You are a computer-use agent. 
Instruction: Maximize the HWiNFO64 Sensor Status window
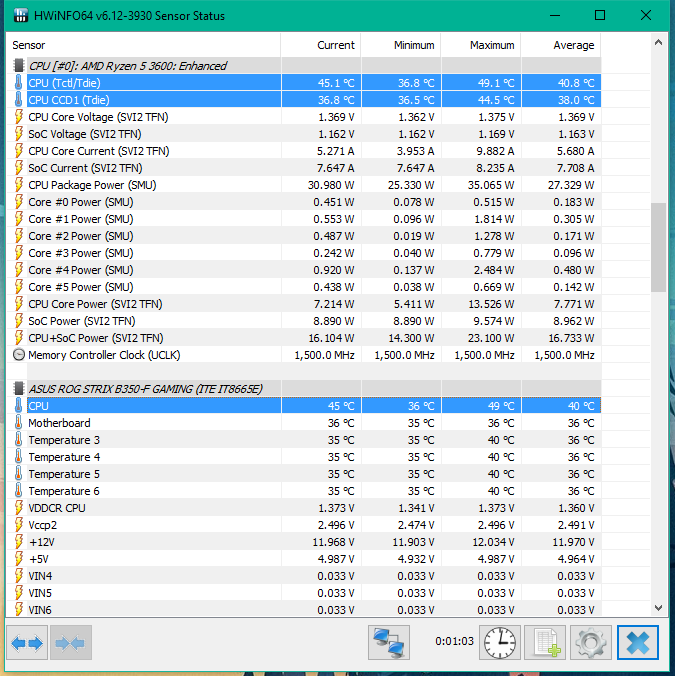600,16
